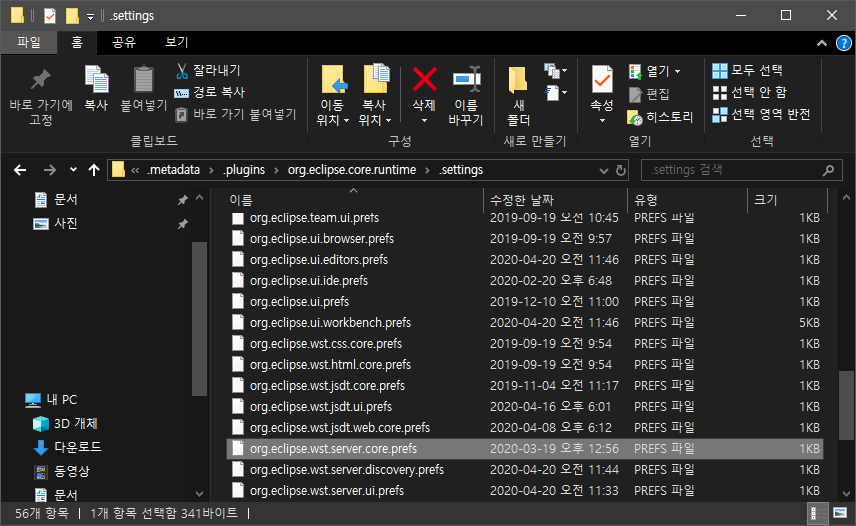Image resolution: width=856 pixels, height=526 pixels.
Task: Open the Easy access dropdown icon
Action: pos(556,93)
